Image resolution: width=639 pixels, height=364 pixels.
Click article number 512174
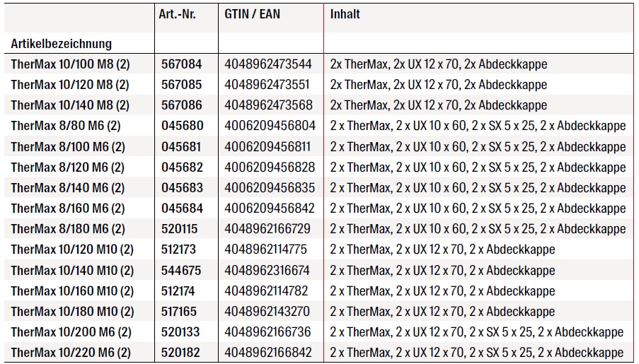coord(178,291)
